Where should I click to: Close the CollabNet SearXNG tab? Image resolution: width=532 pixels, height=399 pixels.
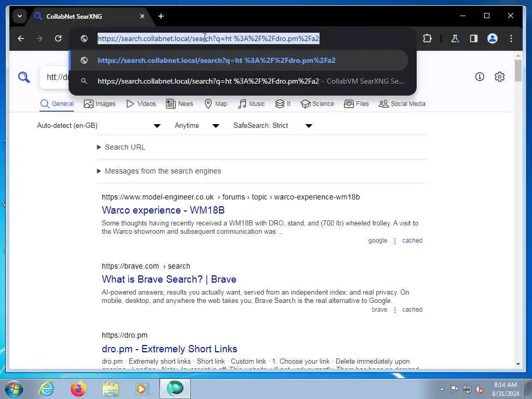click(x=142, y=16)
